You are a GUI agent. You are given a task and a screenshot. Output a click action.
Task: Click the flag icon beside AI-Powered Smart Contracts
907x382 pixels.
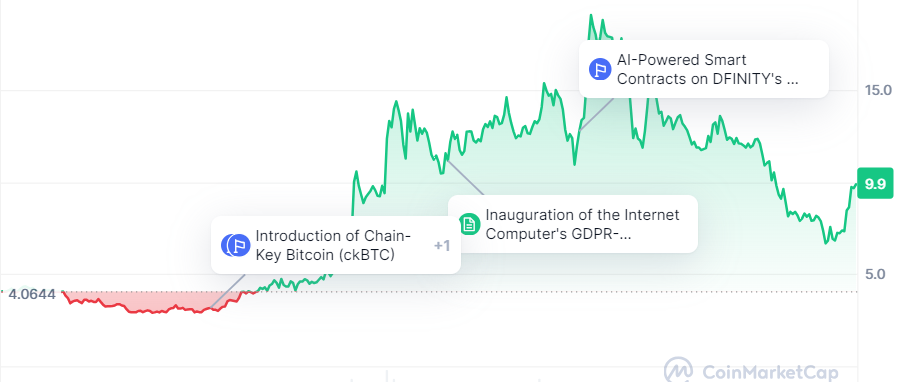tap(600, 69)
